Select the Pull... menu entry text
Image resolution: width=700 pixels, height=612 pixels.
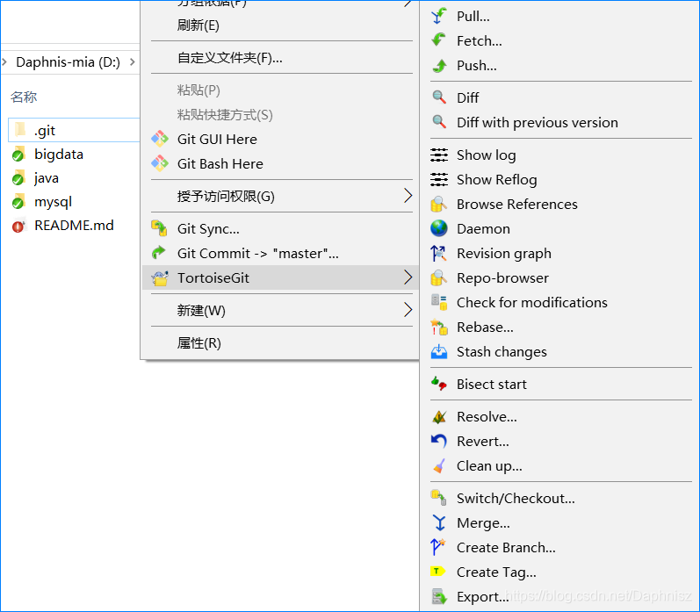coord(473,17)
